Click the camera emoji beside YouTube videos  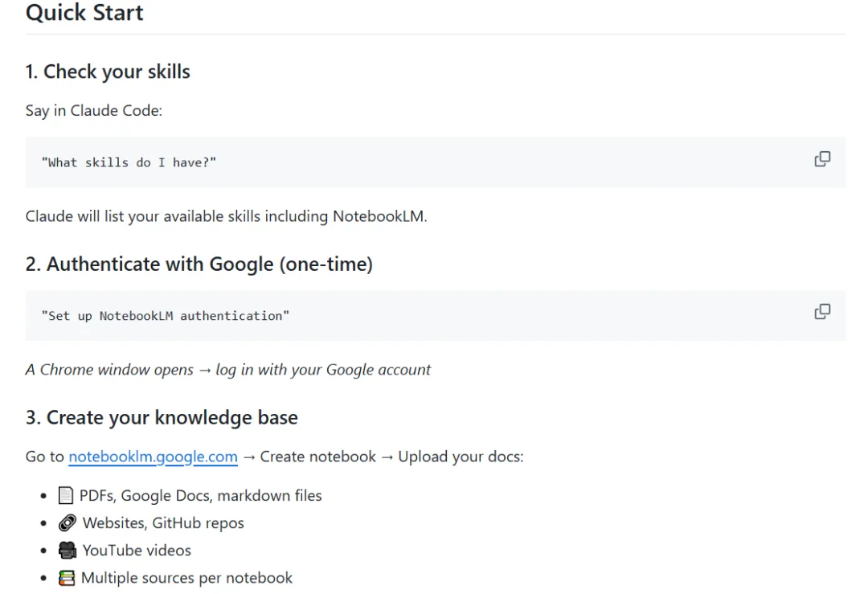(67, 551)
